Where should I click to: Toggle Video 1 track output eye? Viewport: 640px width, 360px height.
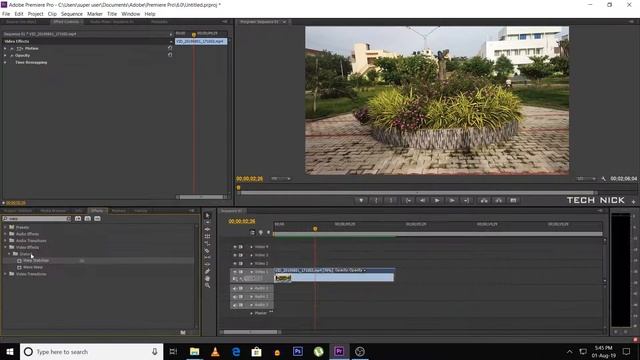(x=235, y=272)
